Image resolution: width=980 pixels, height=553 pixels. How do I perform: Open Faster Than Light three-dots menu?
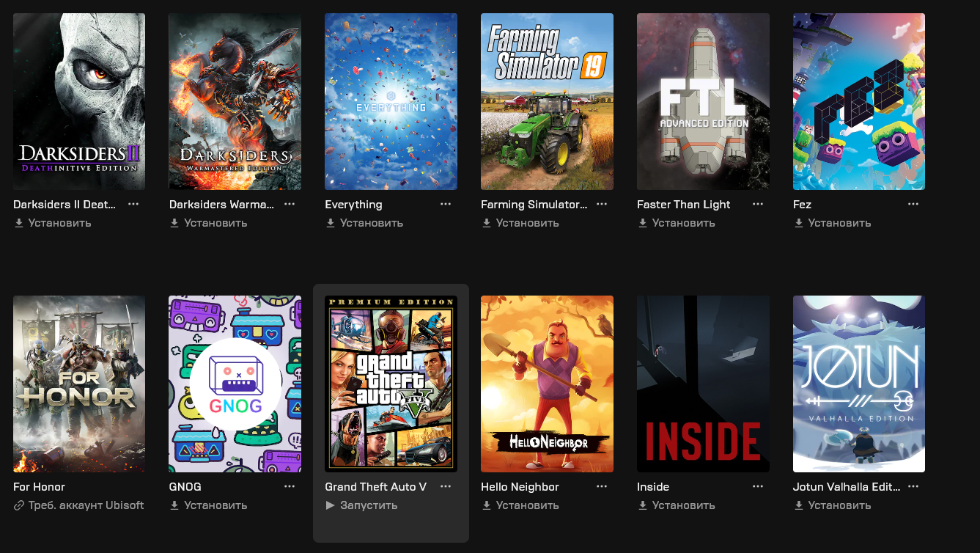coord(758,204)
